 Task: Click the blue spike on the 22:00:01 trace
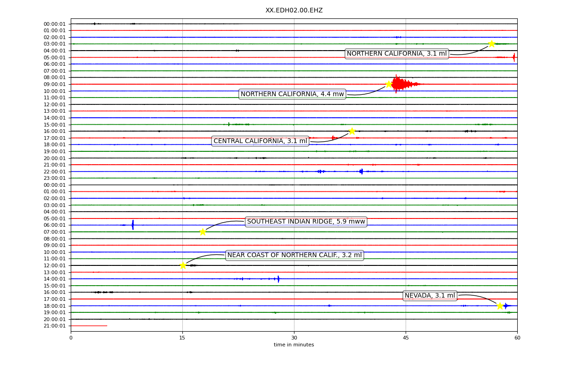point(361,172)
